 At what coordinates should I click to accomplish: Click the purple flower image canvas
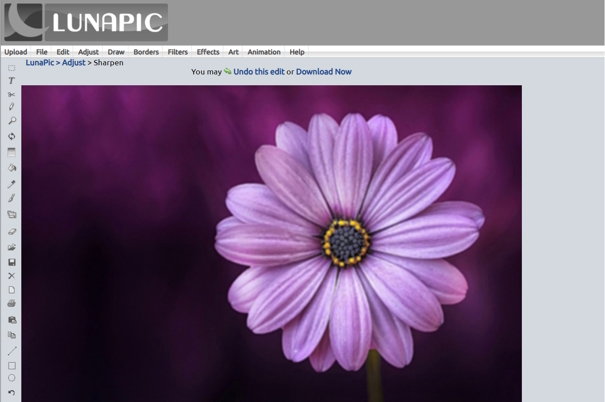click(272, 243)
